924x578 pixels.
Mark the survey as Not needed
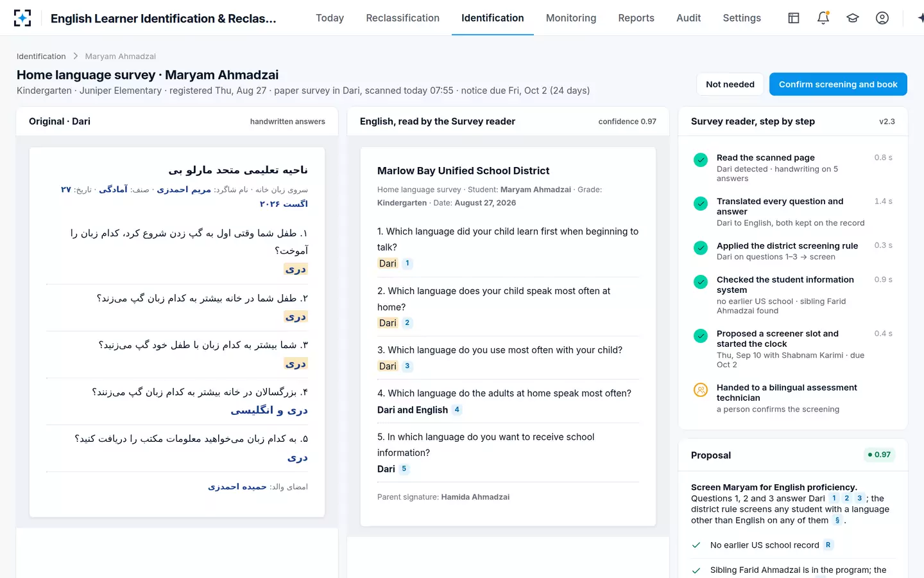pos(730,84)
